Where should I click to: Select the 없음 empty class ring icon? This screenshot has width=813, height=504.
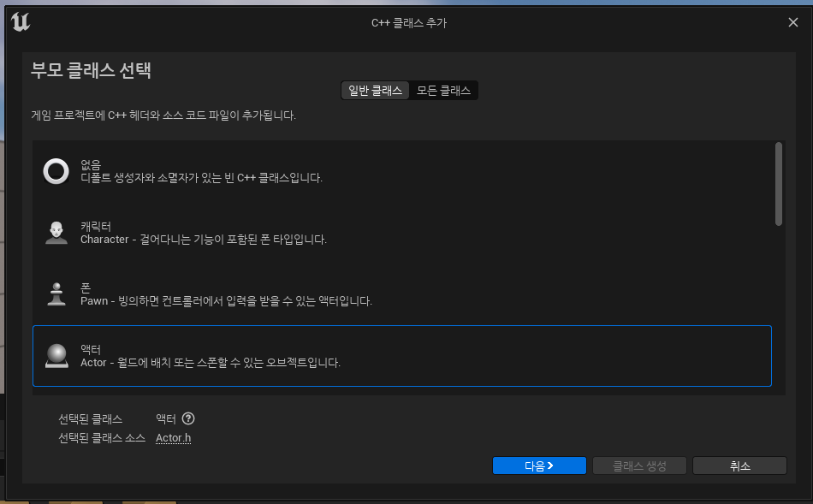click(56, 172)
